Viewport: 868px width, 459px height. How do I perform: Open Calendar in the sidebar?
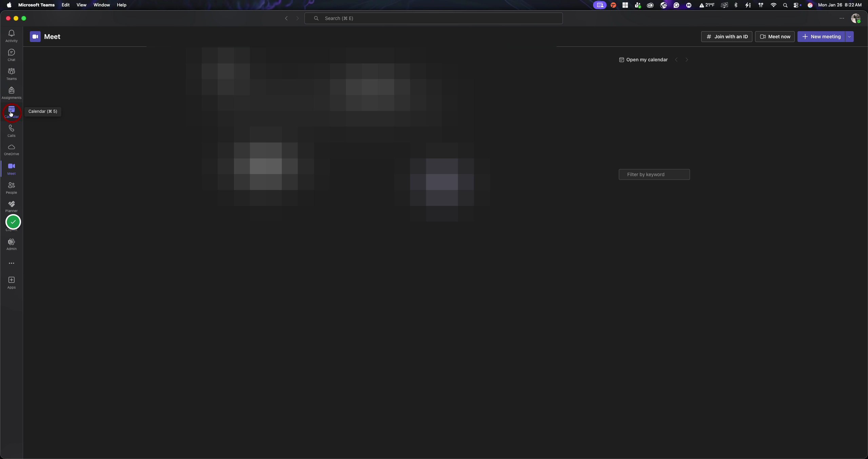(11, 112)
